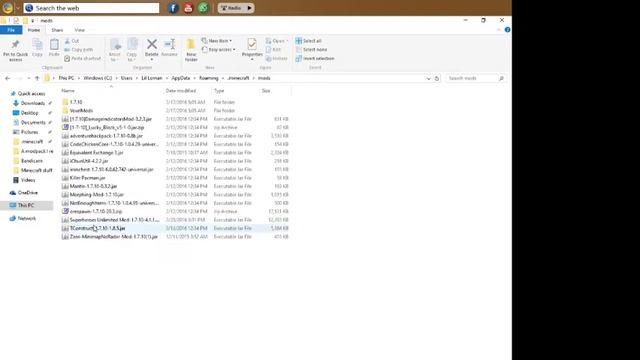This screenshot has width=640, height=360.
Task: Click the History command in ribbon
Action: click(276, 59)
